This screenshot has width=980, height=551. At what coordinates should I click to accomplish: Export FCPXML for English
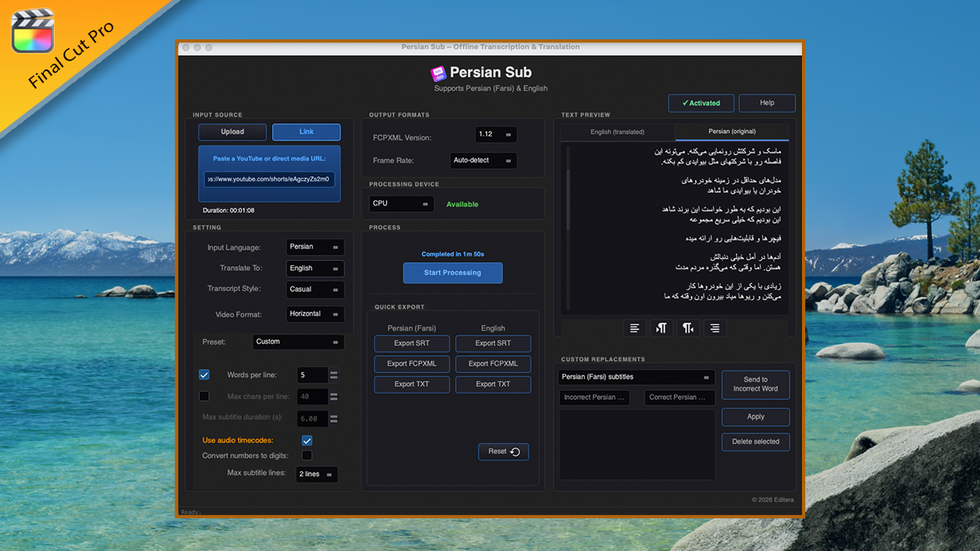pos(493,364)
